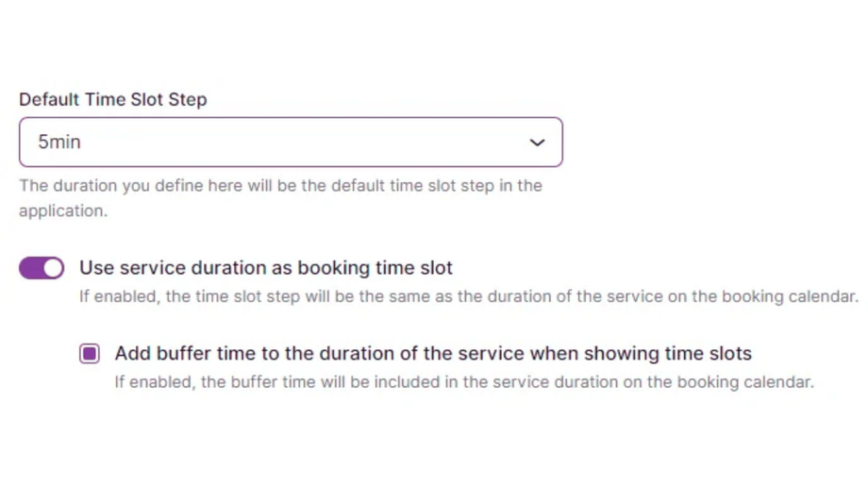Click the purple track of the toggle switch
The height and width of the screenshot is (488, 868).
coord(31,268)
